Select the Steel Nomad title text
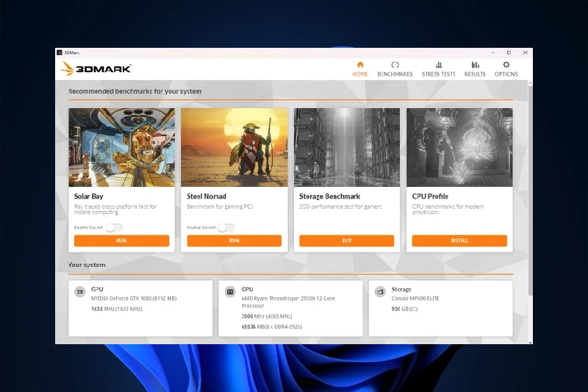588x392 pixels. (207, 196)
